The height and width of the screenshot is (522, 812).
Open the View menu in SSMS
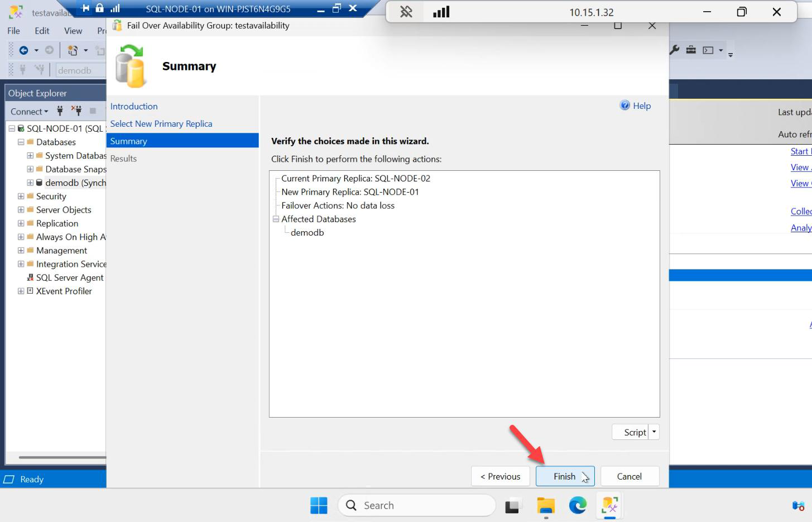73,31
